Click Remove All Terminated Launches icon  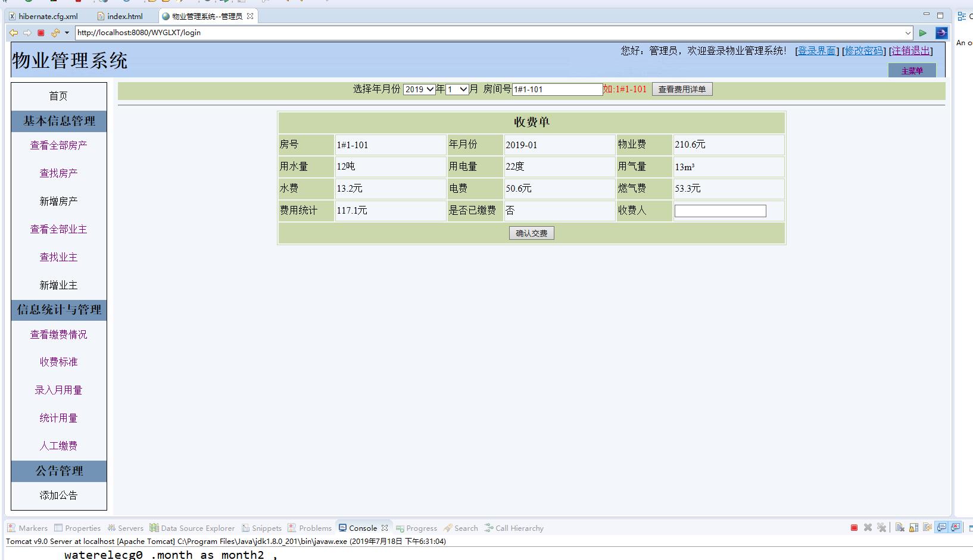point(881,528)
